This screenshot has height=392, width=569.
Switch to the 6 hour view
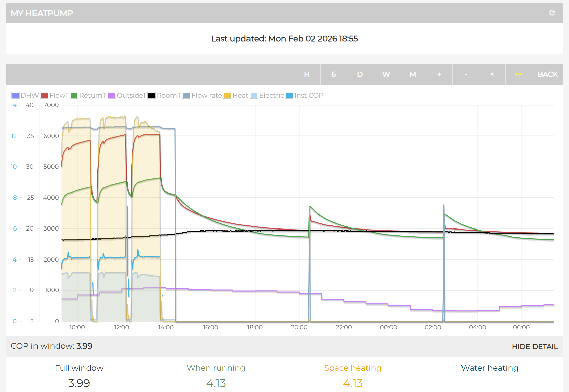click(333, 74)
